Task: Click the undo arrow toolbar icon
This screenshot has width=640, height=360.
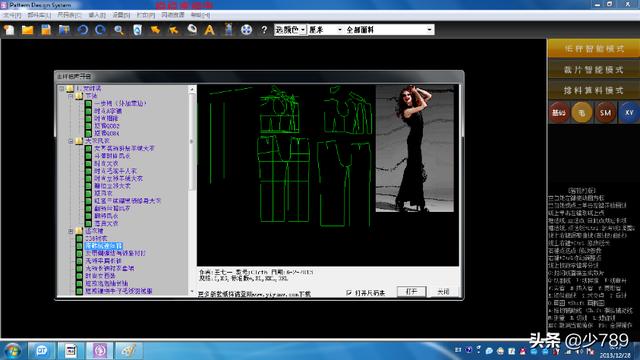Action: click(x=82, y=30)
